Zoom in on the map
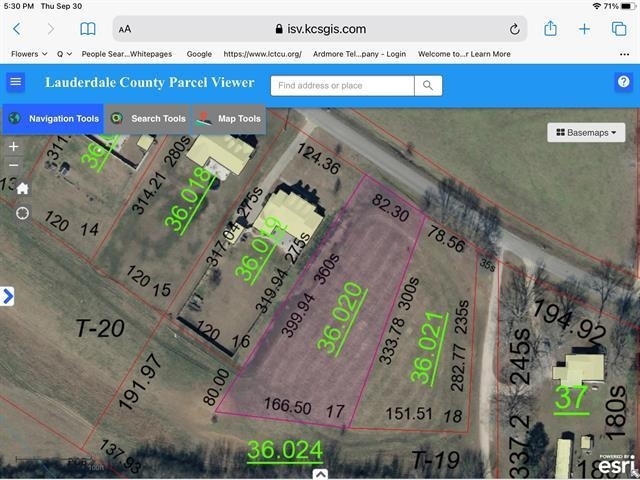The height and width of the screenshot is (480, 640). click(13, 147)
